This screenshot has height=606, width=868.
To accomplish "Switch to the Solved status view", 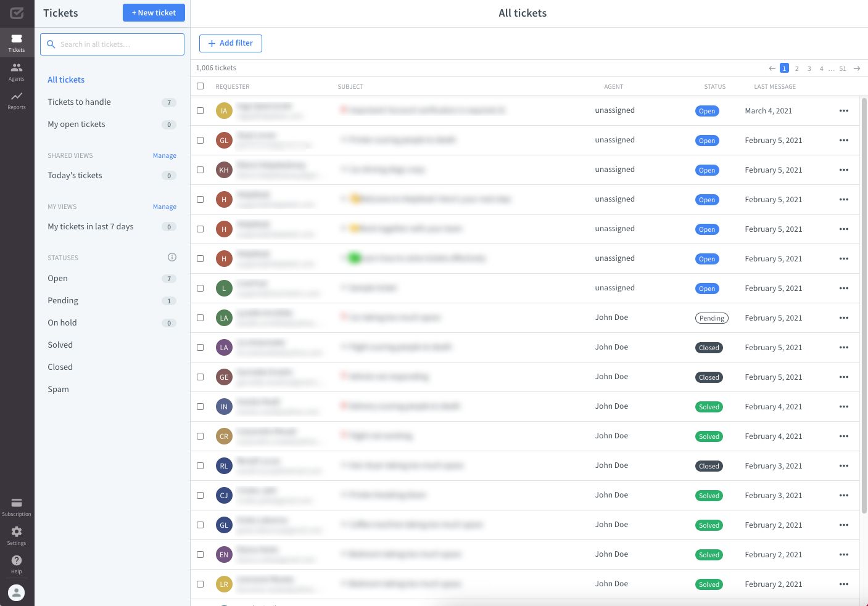I will (60, 345).
